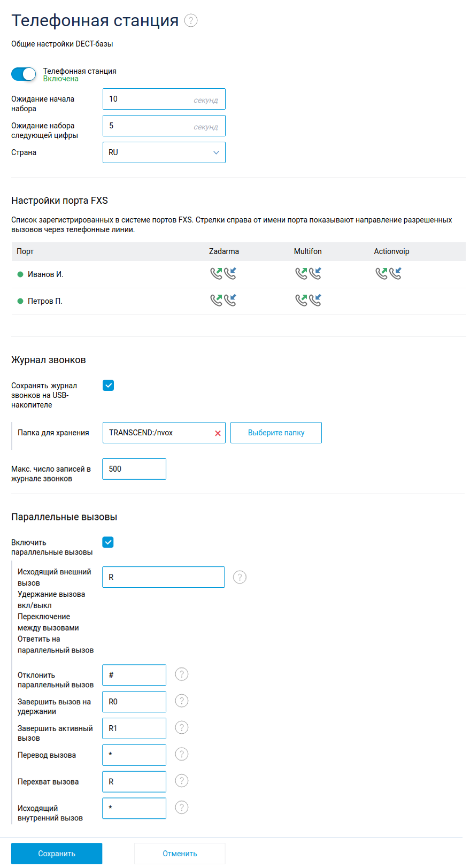Click help icon next to Телефонная станция title
This screenshot has width=470, height=868.
(x=191, y=20)
